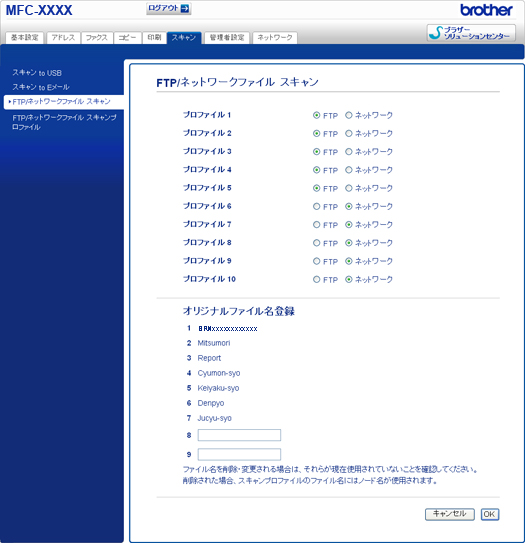Focus file name input field 9
Viewport: 525px width, 543px height.
tap(239, 454)
